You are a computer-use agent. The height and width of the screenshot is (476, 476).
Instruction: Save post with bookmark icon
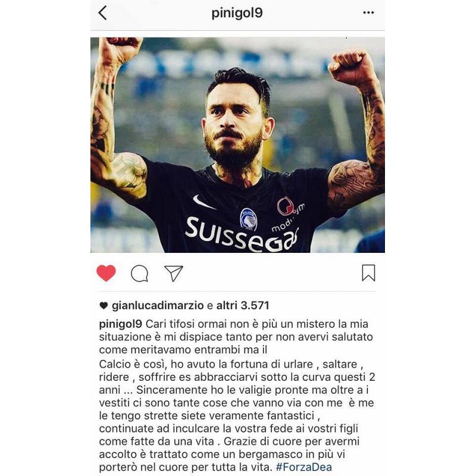coord(368,273)
